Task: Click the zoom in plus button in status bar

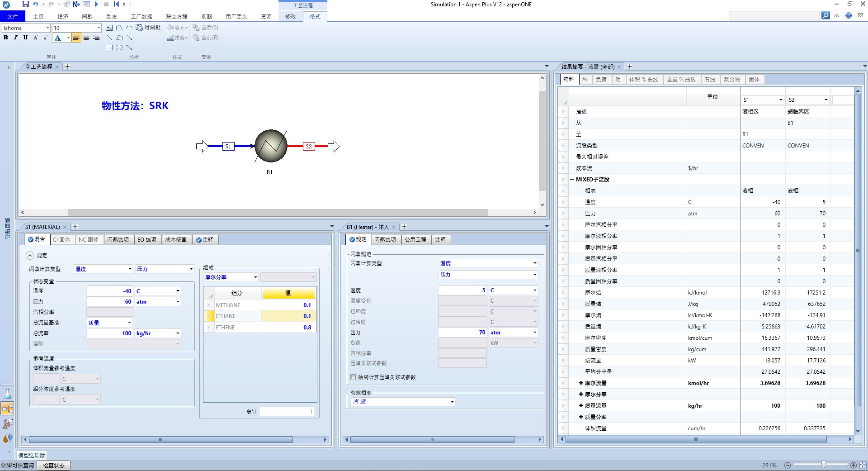Action: tap(854, 465)
